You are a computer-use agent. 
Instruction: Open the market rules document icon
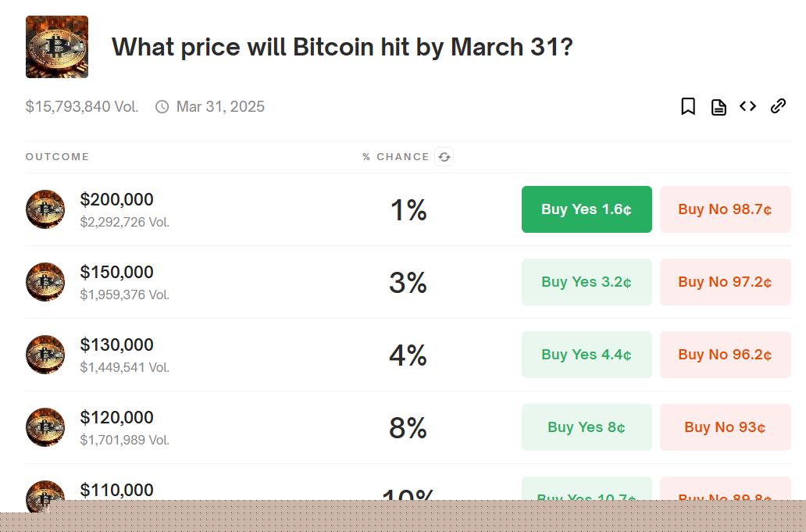pos(719,107)
